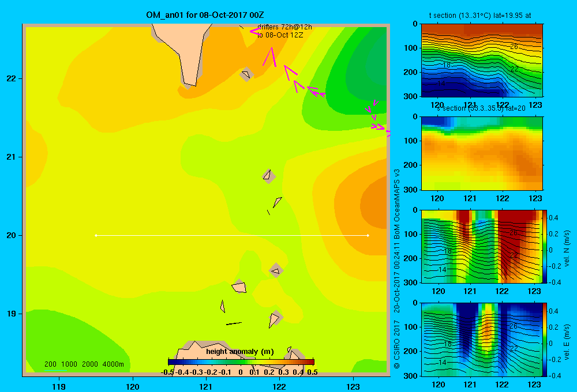This screenshot has height=392, width=577.
Task: Click the '0.4' tick on vel. N colorbar
Action: click(553, 218)
